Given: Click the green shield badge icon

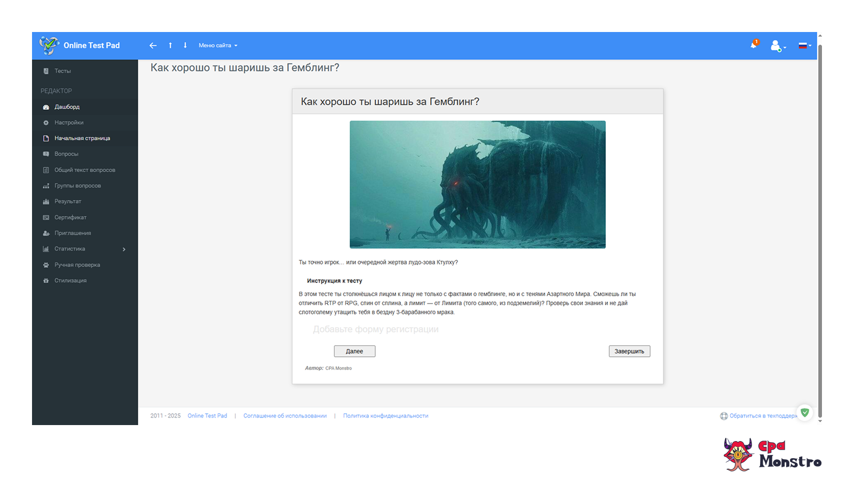Looking at the screenshot, I should 805,412.
